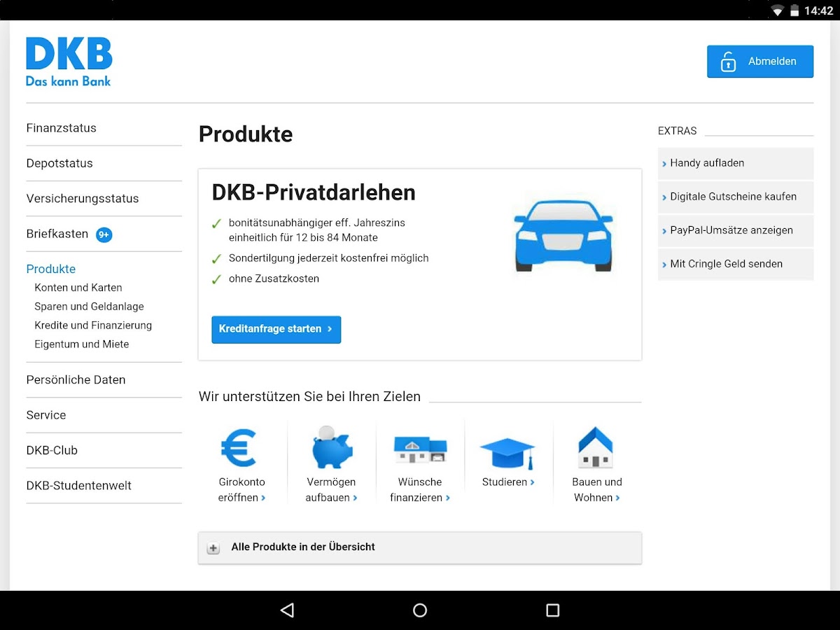Click Girokonto eröffnen link
Screen dimensions: 840x630
242,490
